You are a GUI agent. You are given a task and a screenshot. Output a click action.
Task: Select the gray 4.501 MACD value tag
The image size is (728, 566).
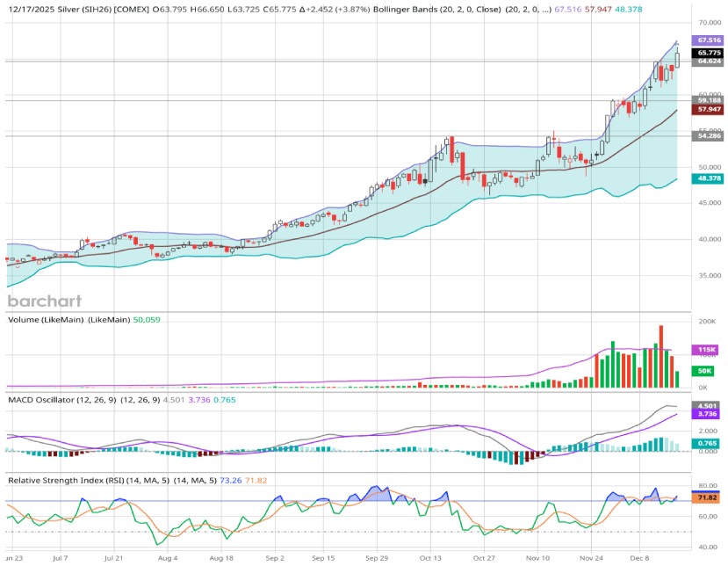click(709, 405)
